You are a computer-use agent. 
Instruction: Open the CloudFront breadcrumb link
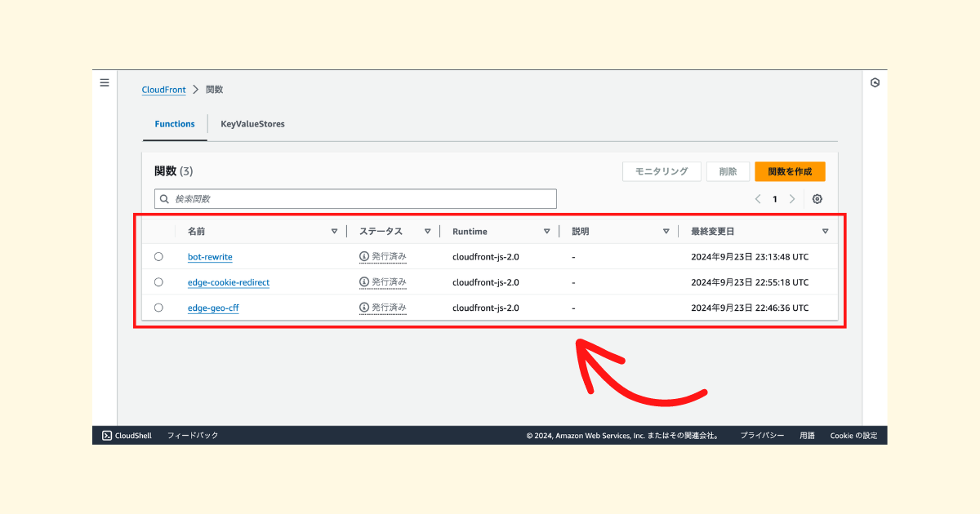point(163,90)
